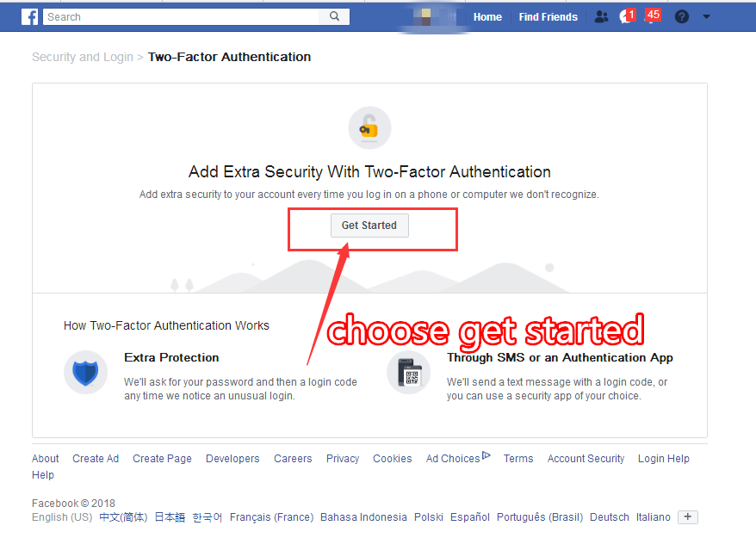Go to the Home tab
This screenshot has height=538, width=756.
pos(487,17)
